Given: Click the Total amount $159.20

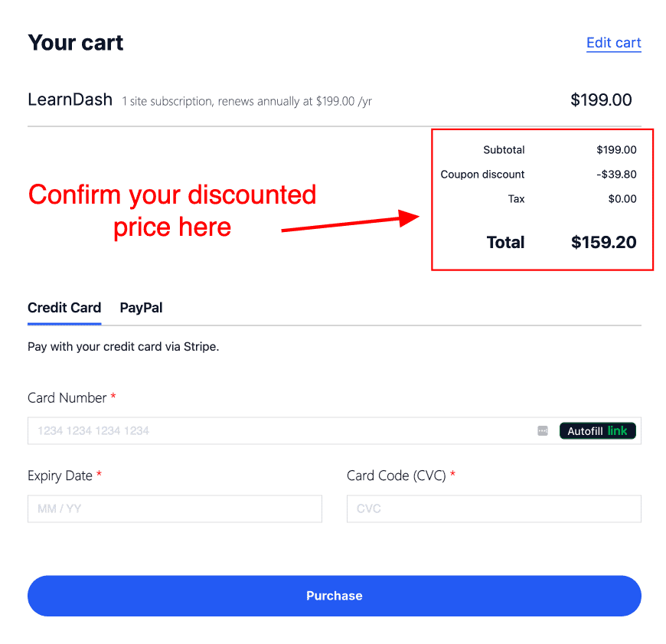Looking at the screenshot, I should point(604,242).
